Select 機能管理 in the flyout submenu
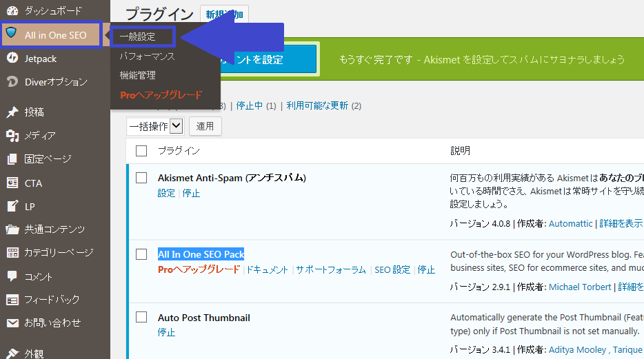The width and height of the screenshot is (644, 359). [138, 75]
